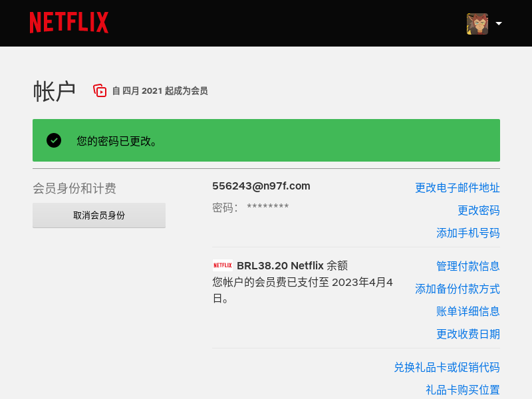
Task: Click the 添加手机号码 link
Action: [x=468, y=233]
